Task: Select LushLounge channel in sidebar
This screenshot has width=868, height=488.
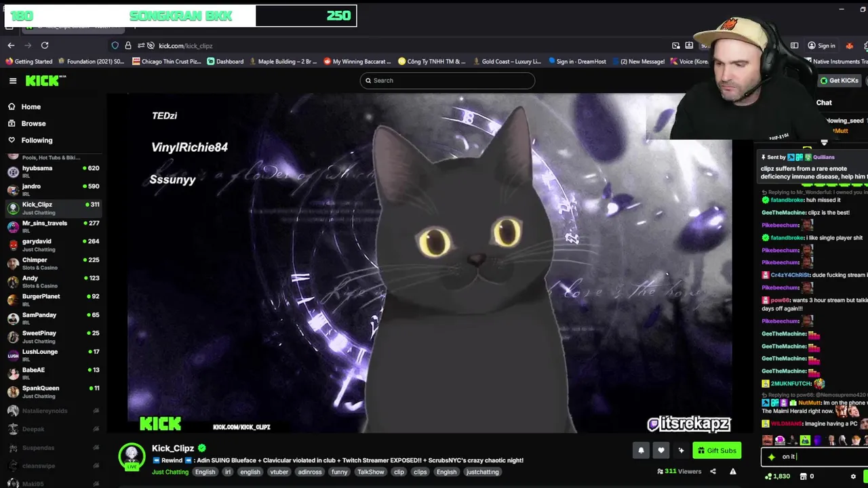Action: pos(54,355)
